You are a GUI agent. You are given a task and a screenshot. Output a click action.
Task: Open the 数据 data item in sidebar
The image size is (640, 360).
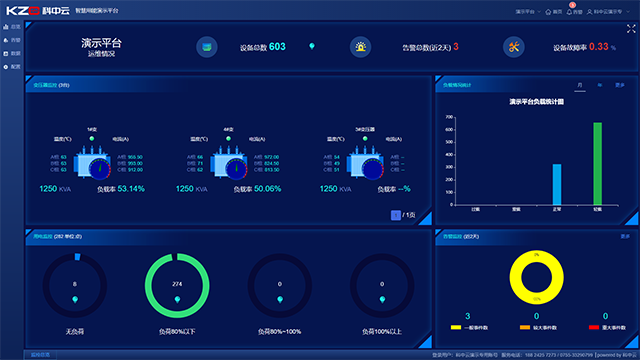click(x=12, y=53)
